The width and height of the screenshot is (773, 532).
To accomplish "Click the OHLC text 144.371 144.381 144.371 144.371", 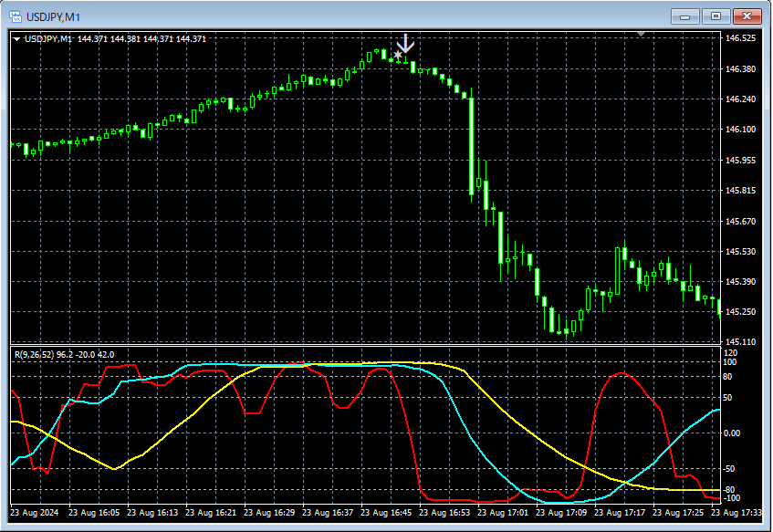I will 142,39.
